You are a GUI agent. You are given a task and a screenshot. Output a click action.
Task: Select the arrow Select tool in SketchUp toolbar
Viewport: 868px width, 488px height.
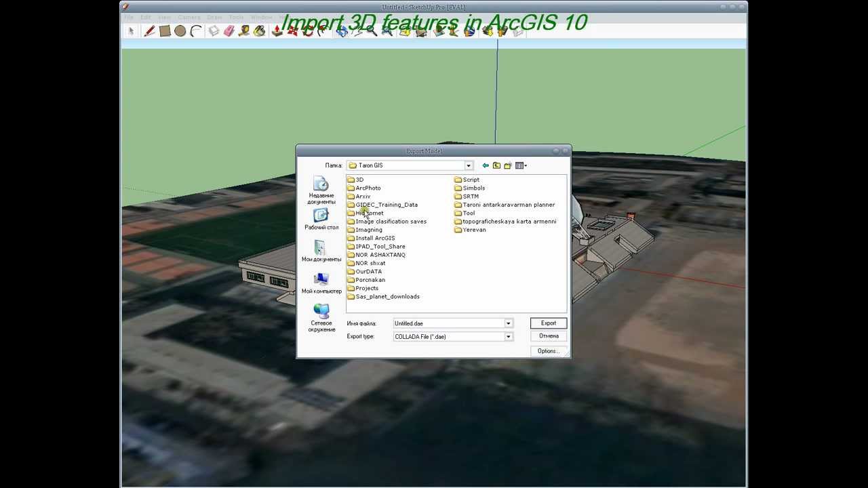point(132,31)
